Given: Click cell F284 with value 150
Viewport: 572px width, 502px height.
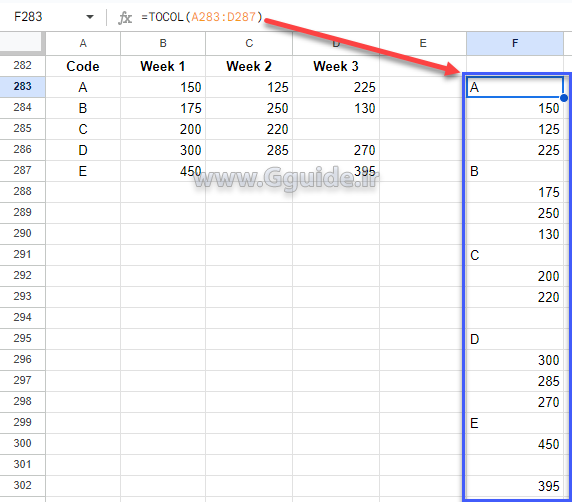Looking at the screenshot, I should pyautogui.click(x=515, y=108).
